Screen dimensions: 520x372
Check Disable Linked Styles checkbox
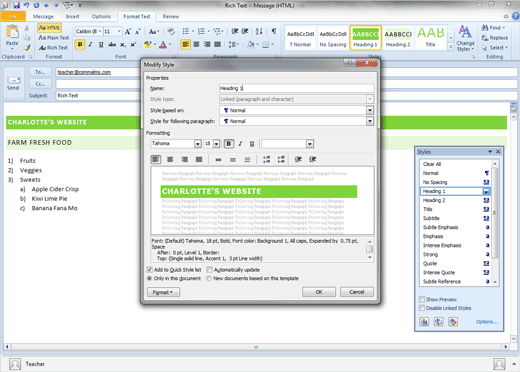(422, 308)
